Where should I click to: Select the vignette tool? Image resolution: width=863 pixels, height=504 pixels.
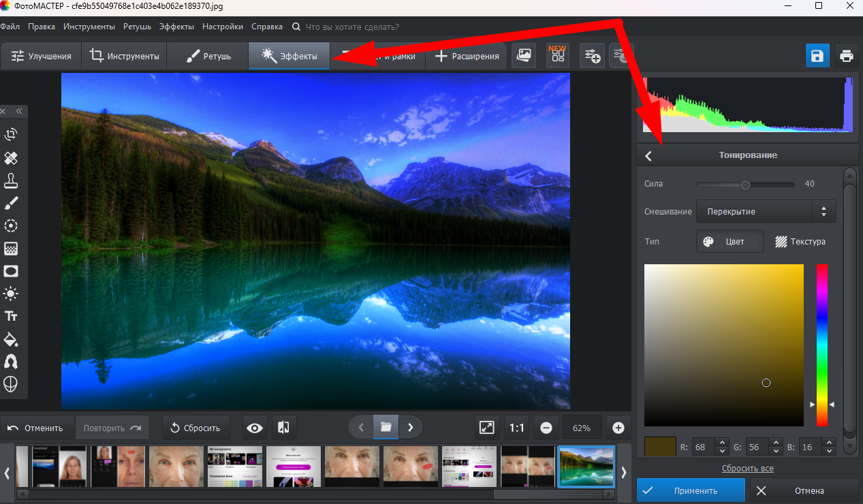pos(11,271)
